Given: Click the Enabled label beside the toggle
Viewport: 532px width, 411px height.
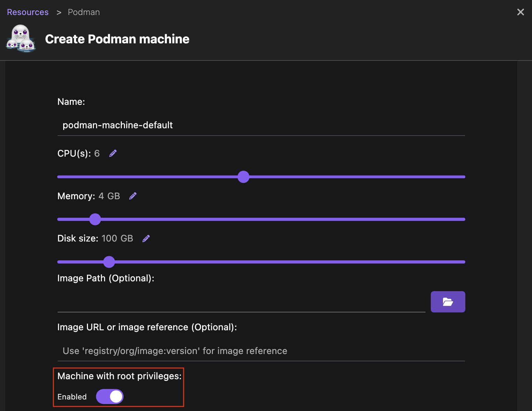Looking at the screenshot, I should coord(72,397).
